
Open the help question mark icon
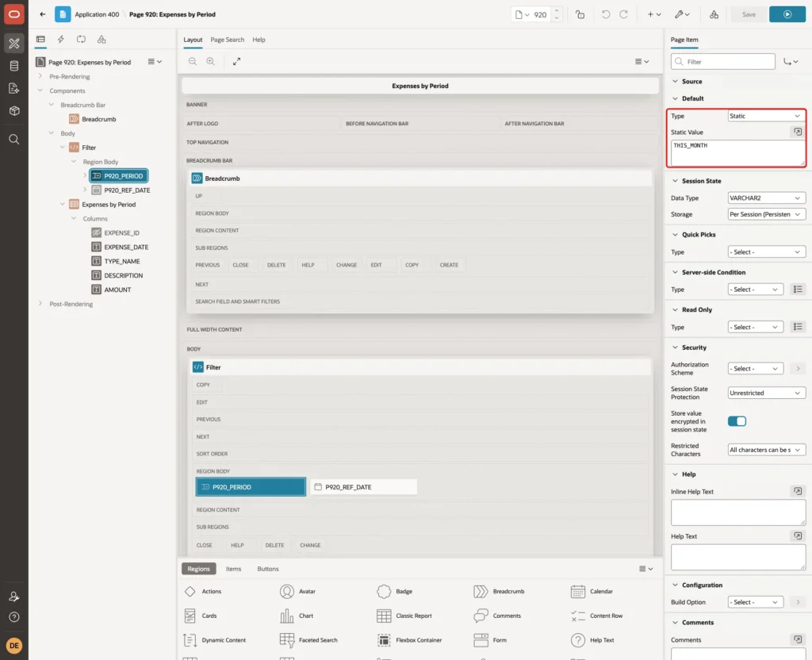coord(14,617)
